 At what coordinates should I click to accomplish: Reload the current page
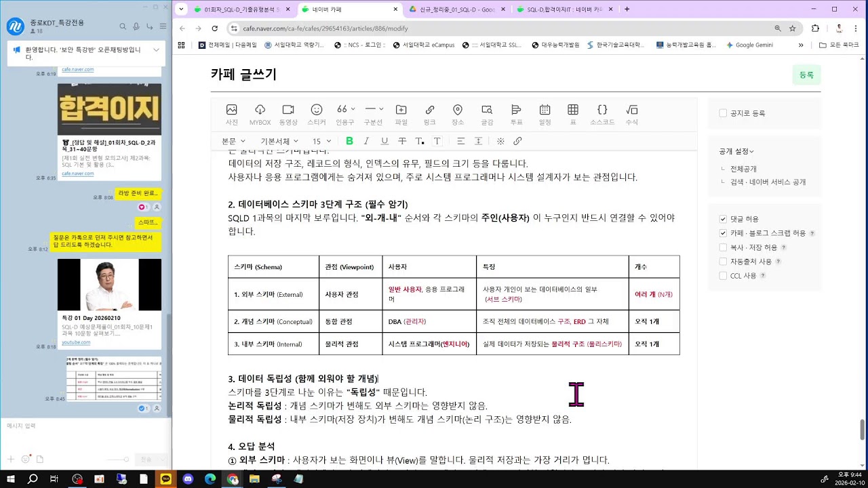coord(215,28)
